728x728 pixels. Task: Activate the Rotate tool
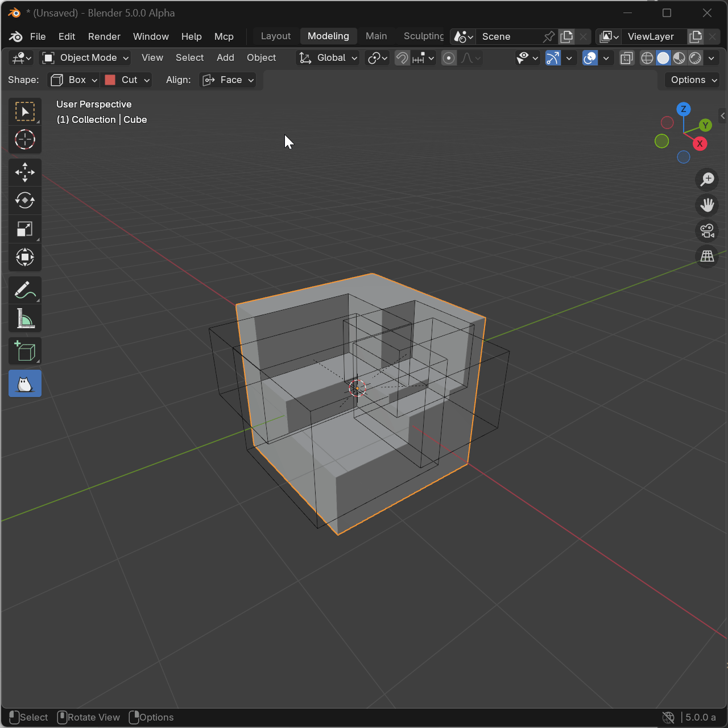[24, 201]
